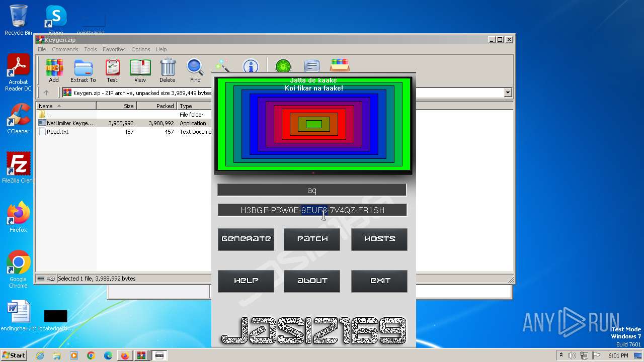Screen dimensions: 644x362
Task: Click the volume speaker tray icon
Action: [572, 355]
